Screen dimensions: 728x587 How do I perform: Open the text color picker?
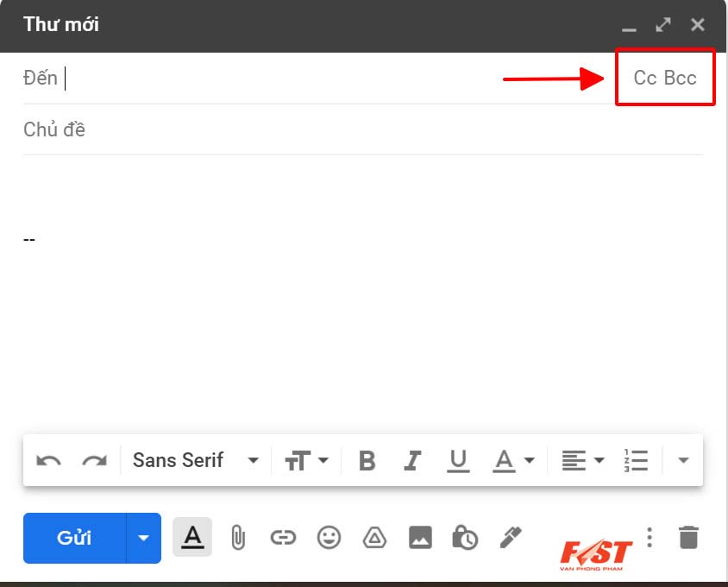point(513,461)
